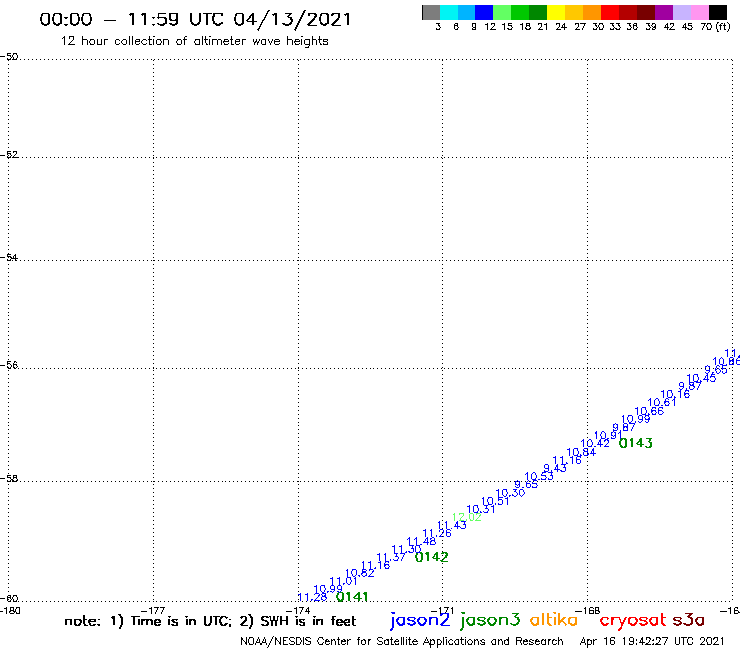Click the 11.37 wave height value
Viewport: 740px width, 650px height.
pyautogui.click(x=391, y=557)
